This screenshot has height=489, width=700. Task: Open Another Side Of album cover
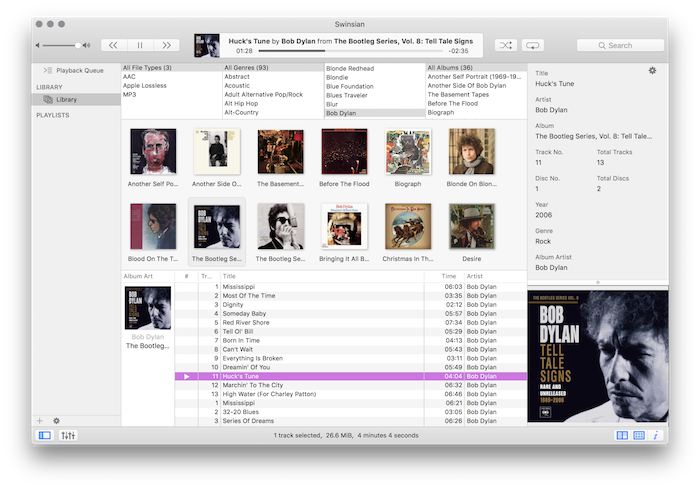click(x=217, y=151)
